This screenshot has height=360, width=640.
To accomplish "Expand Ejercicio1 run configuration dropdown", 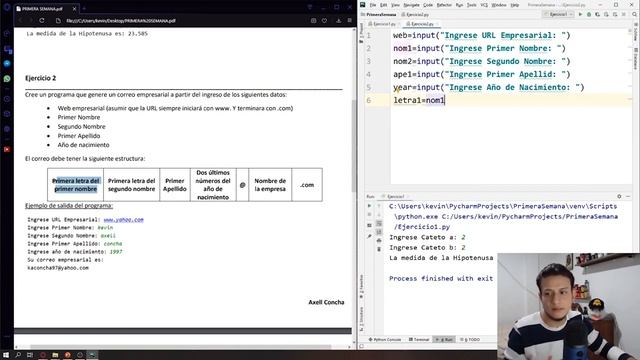I will (558, 14).
